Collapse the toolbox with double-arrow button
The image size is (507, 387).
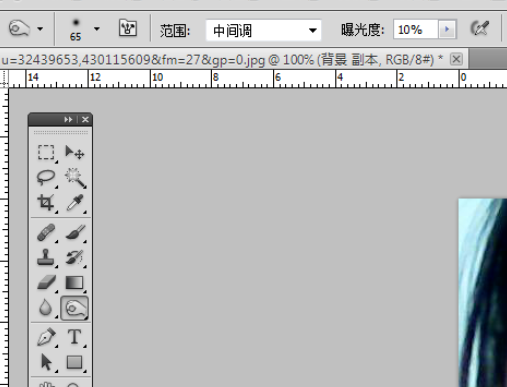tap(68, 119)
